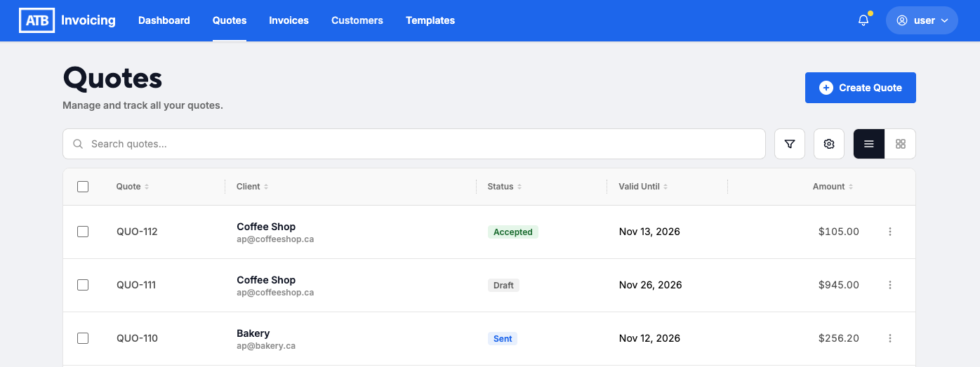Click the $256.20 amount
Image resolution: width=980 pixels, height=367 pixels.
(839, 338)
